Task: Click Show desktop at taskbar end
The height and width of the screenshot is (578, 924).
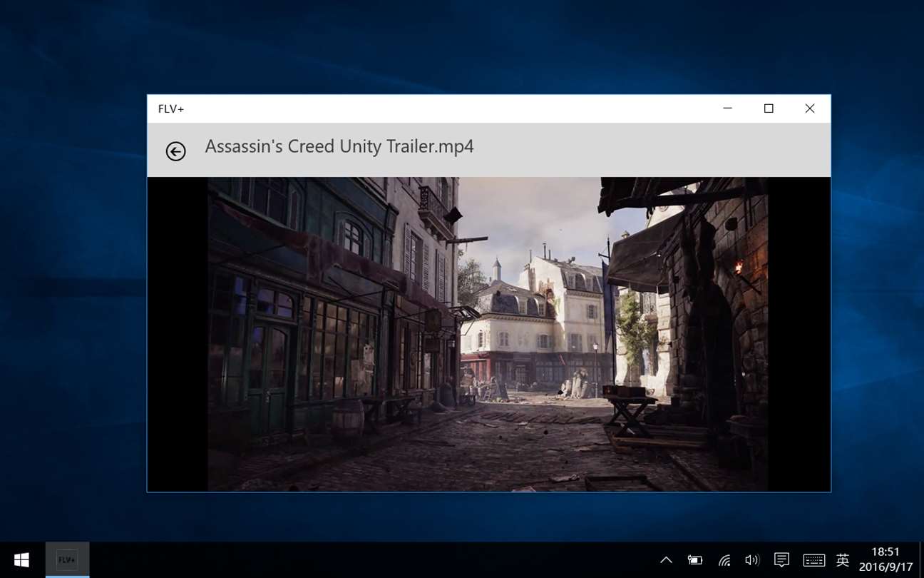Action: [921, 560]
